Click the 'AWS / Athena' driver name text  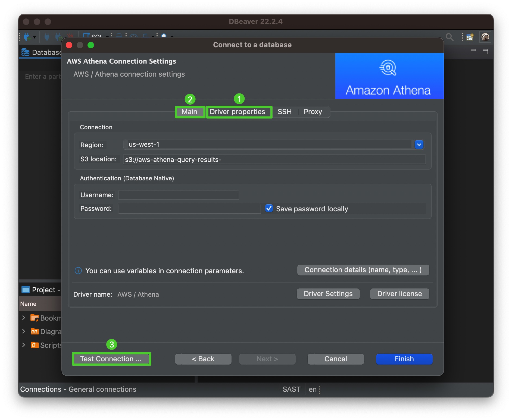(x=138, y=294)
